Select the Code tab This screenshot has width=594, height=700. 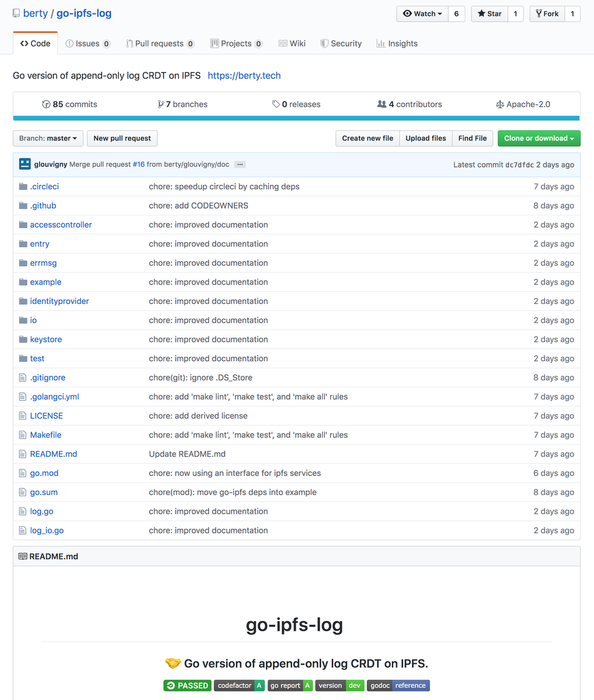[x=36, y=43]
